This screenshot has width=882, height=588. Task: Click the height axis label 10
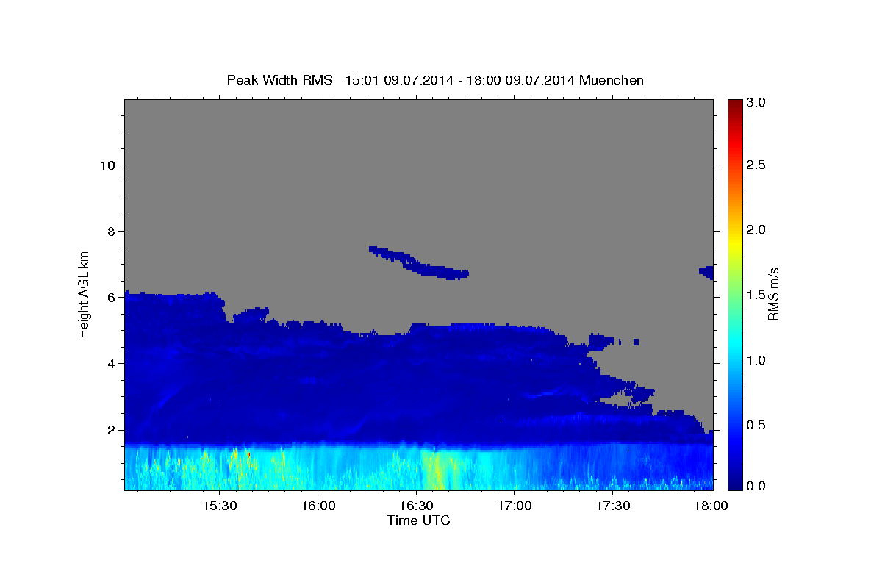point(107,165)
